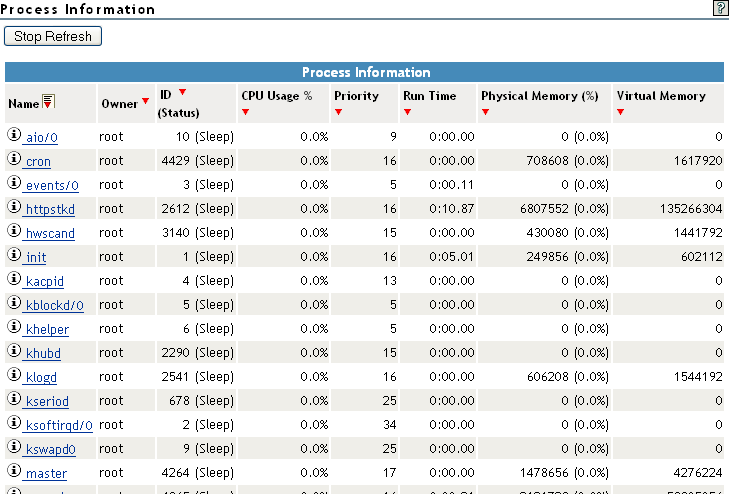Image resolution: width=729 pixels, height=494 pixels.
Task: Open the khubd process link
Action: pyautogui.click(x=46, y=353)
